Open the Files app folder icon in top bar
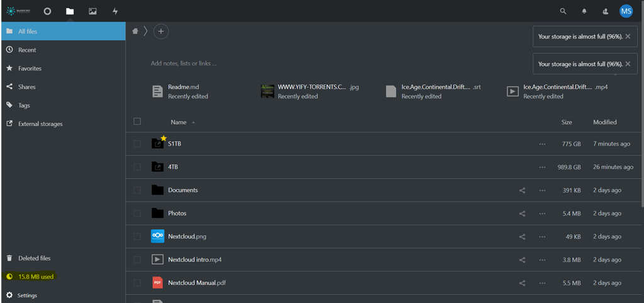 click(70, 11)
